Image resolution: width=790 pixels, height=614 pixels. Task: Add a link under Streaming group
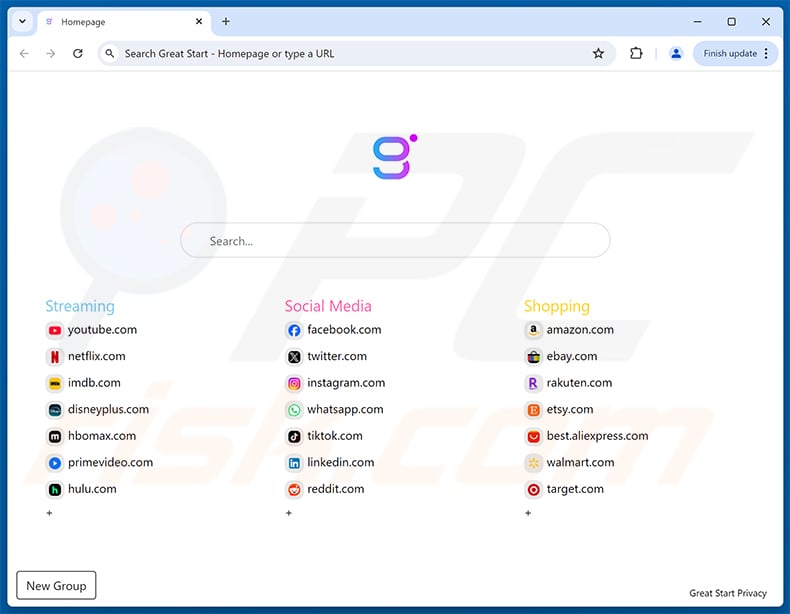tap(49, 513)
